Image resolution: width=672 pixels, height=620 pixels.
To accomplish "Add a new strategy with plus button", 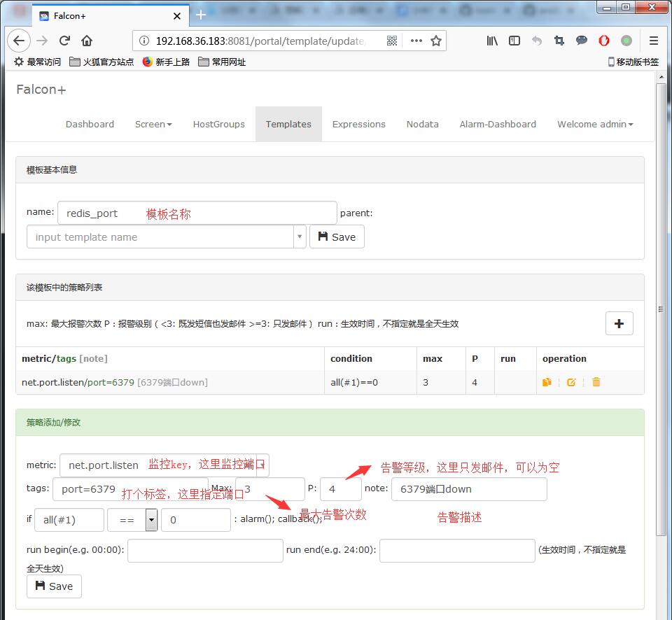I will pos(619,323).
